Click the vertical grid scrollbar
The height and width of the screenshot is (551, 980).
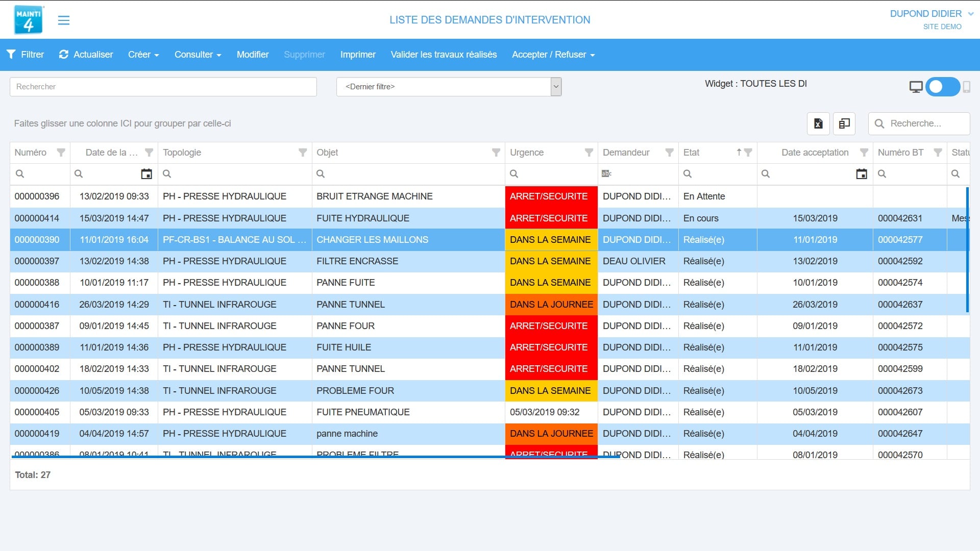click(x=967, y=250)
